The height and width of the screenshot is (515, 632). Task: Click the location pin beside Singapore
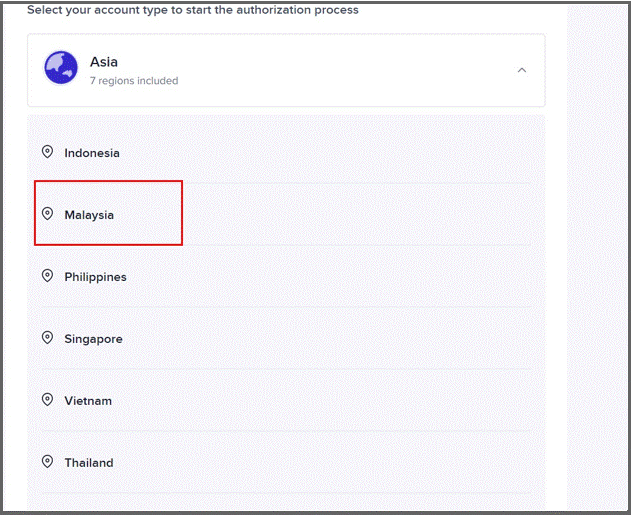click(x=48, y=338)
